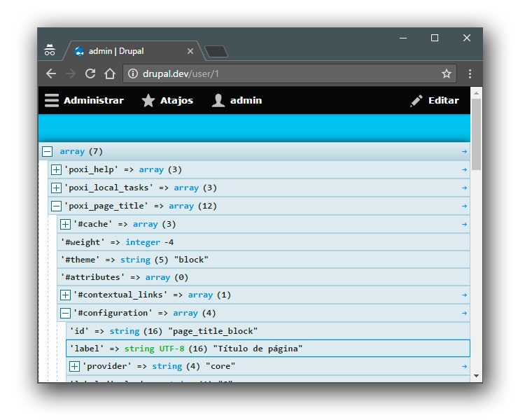Select the 'label' "Título de página" row
Image resolution: width=518 pixels, height=420 pixels.
pyautogui.click(x=268, y=349)
